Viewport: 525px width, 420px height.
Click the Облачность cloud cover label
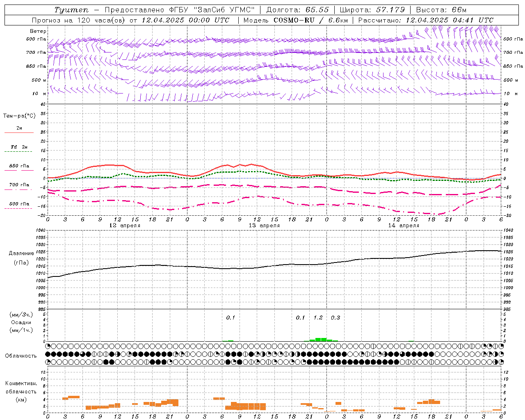tap(21, 356)
